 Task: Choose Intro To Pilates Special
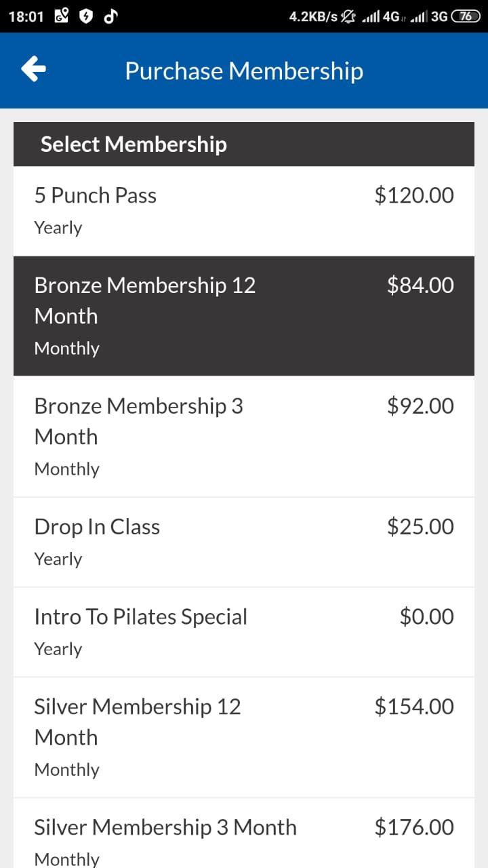(244, 632)
